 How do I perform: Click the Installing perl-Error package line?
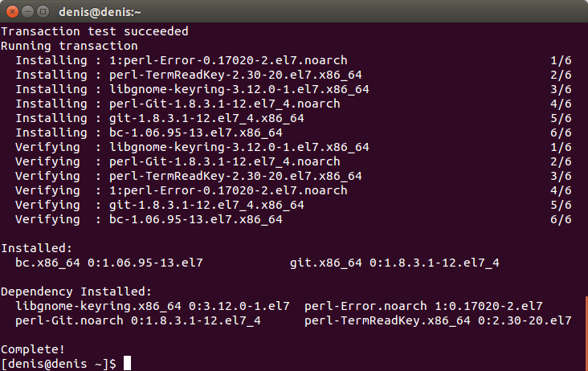pos(293,60)
